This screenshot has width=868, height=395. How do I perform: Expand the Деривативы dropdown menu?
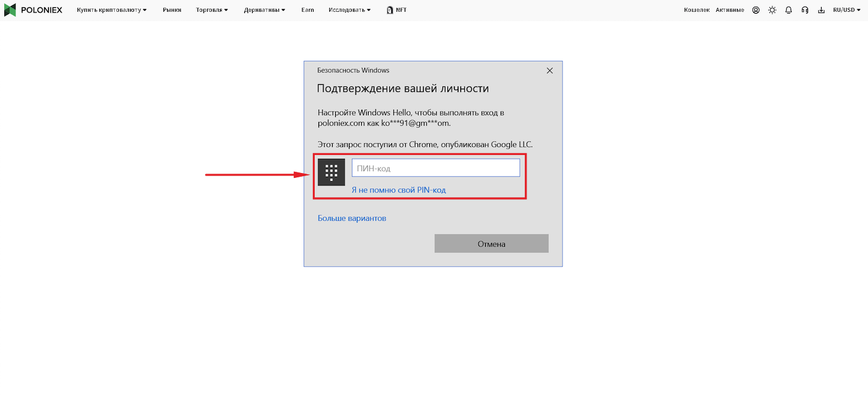click(265, 10)
